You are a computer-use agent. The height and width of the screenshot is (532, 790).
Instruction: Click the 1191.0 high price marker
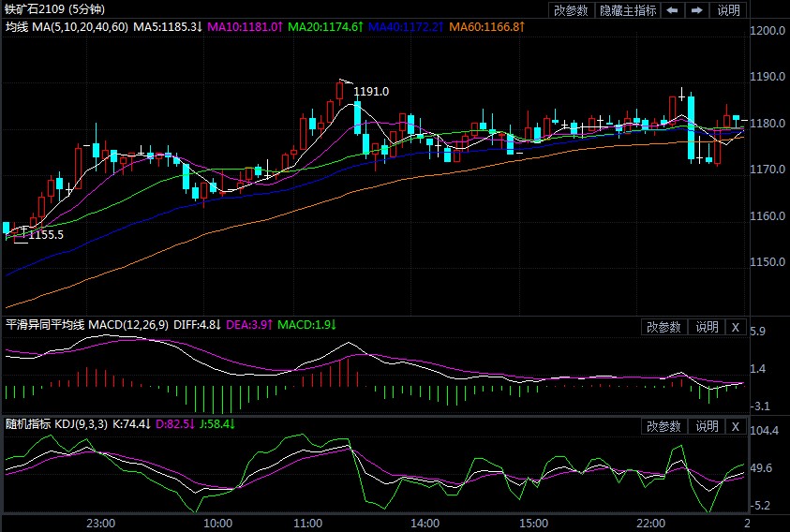pyautogui.click(x=371, y=91)
